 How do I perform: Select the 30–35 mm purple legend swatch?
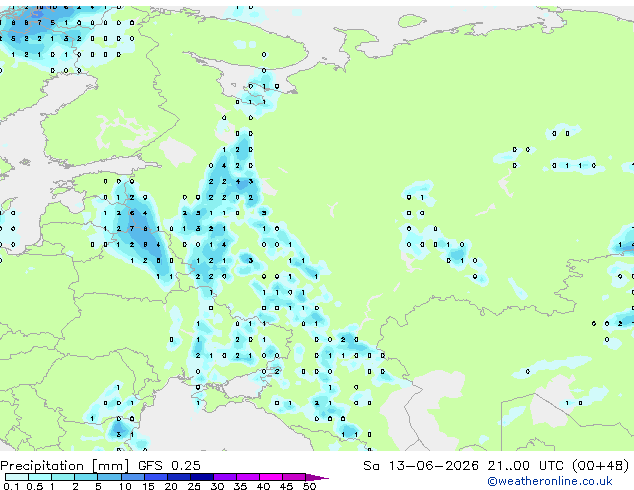pyautogui.click(x=225, y=477)
